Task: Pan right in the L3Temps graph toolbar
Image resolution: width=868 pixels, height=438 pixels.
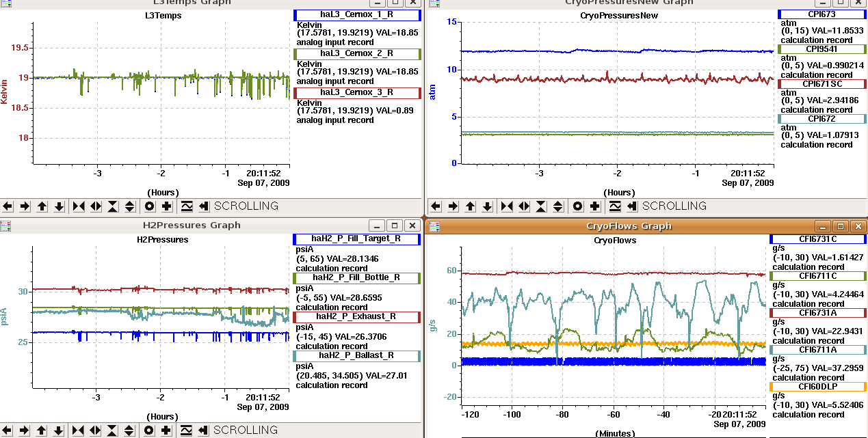Action: tap(25, 206)
